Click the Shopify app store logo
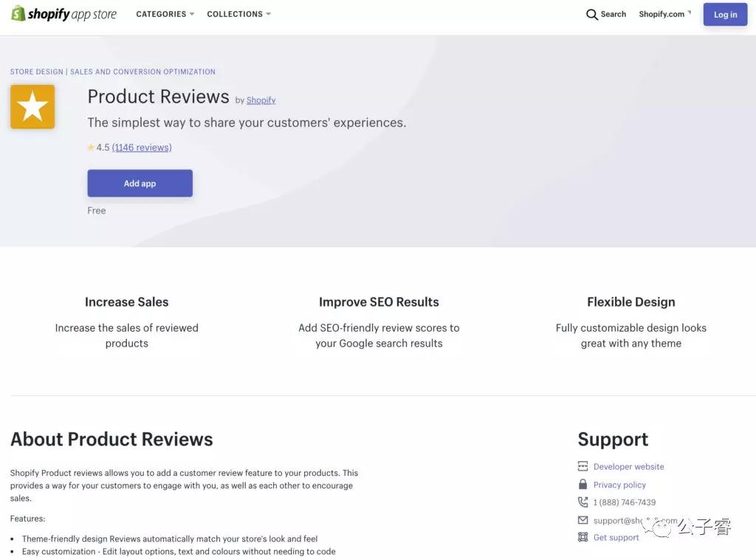 63,13
